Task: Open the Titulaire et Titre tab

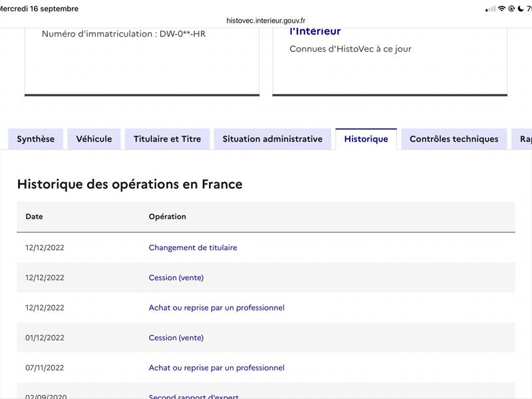Action: [x=168, y=139]
